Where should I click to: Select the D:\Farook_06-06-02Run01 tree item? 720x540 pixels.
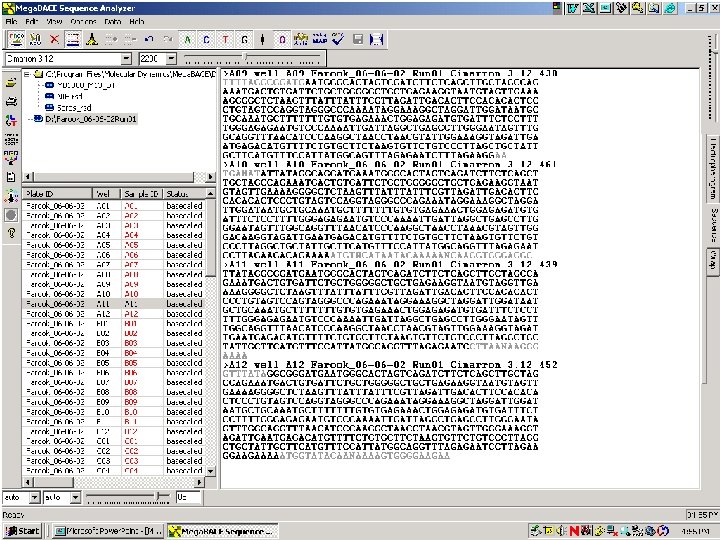[91, 119]
